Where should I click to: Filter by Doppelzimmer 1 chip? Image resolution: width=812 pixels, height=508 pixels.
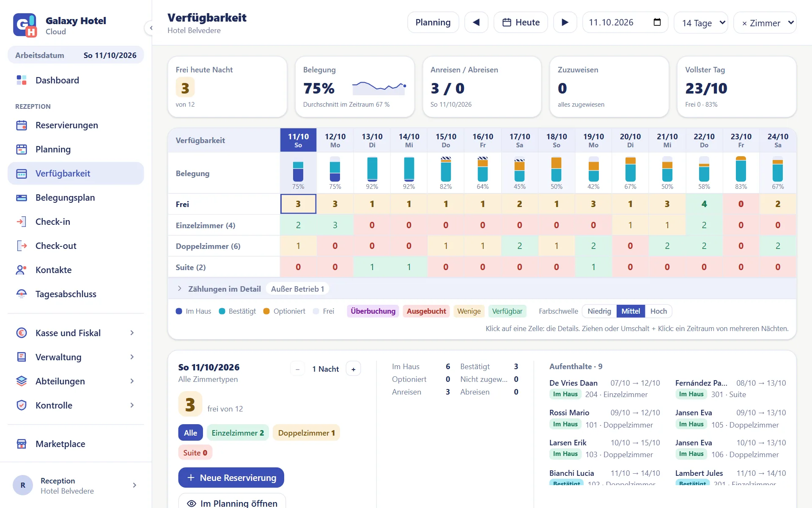pyautogui.click(x=307, y=433)
